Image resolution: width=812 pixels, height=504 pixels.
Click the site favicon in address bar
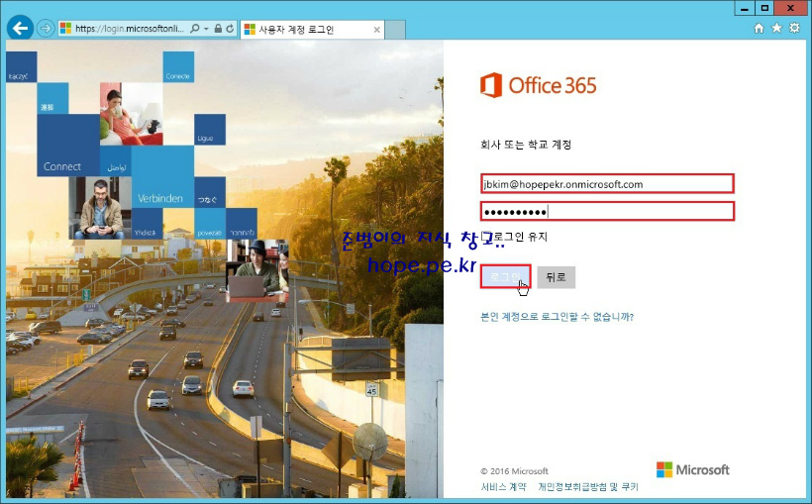pos(65,29)
